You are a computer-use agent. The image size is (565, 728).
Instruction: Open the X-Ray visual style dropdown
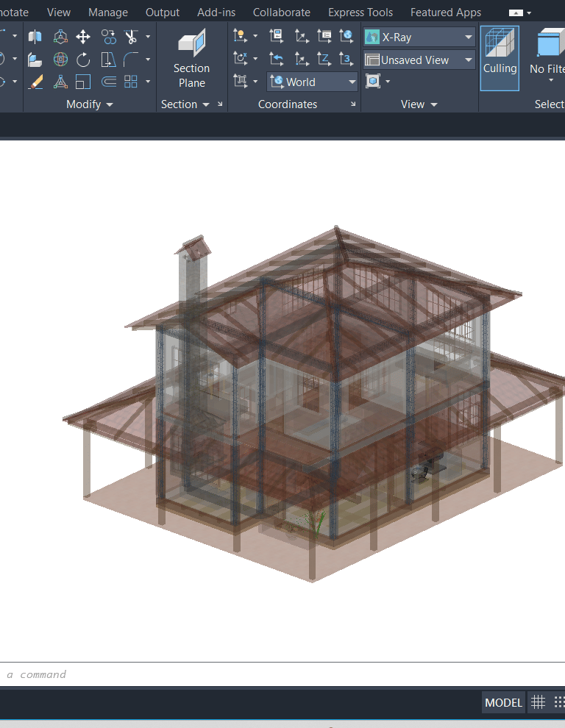tap(419, 38)
